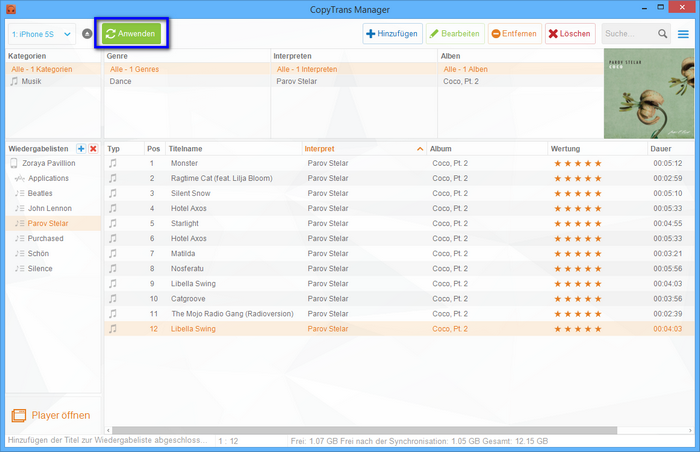Set the star rating for the Silent Snow track
This screenshot has width=700, height=452.
coord(577,193)
